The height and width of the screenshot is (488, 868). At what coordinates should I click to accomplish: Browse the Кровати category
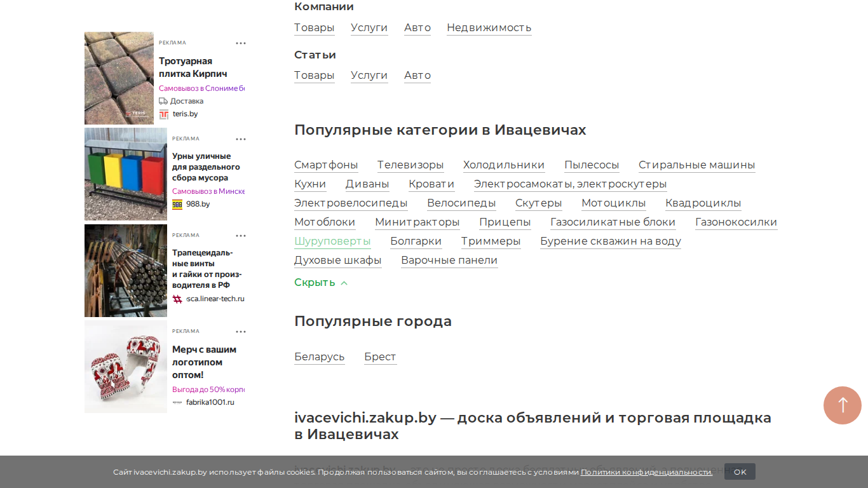coord(431,184)
